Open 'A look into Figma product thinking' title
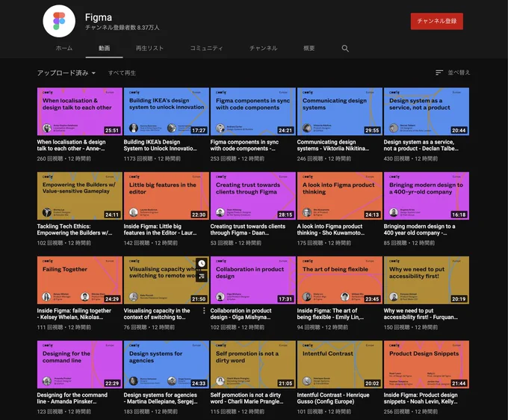Viewport: 508px width, 420px height. click(x=331, y=229)
